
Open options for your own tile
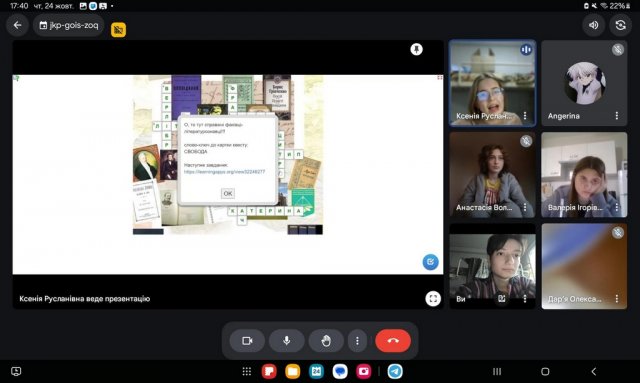tap(525, 299)
